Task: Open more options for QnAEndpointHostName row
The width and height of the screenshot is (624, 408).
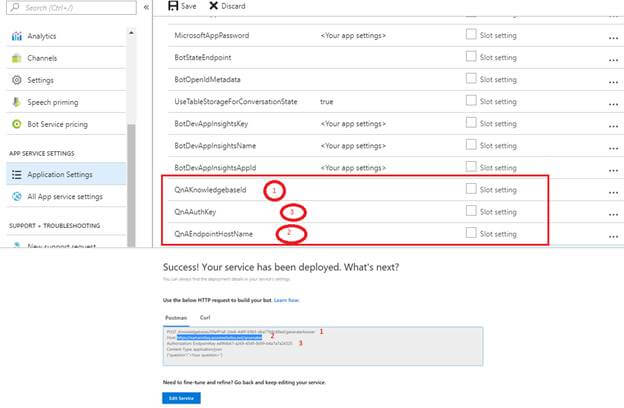Action: coord(613,236)
